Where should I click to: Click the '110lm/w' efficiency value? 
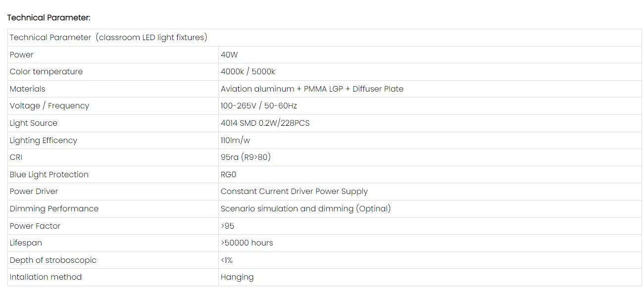(x=235, y=141)
